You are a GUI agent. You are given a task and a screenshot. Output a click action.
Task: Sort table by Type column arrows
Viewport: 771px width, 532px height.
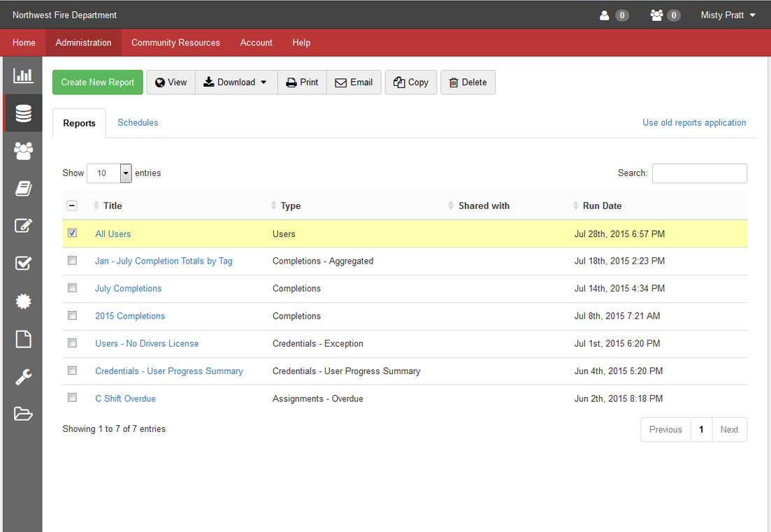[273, 206]
